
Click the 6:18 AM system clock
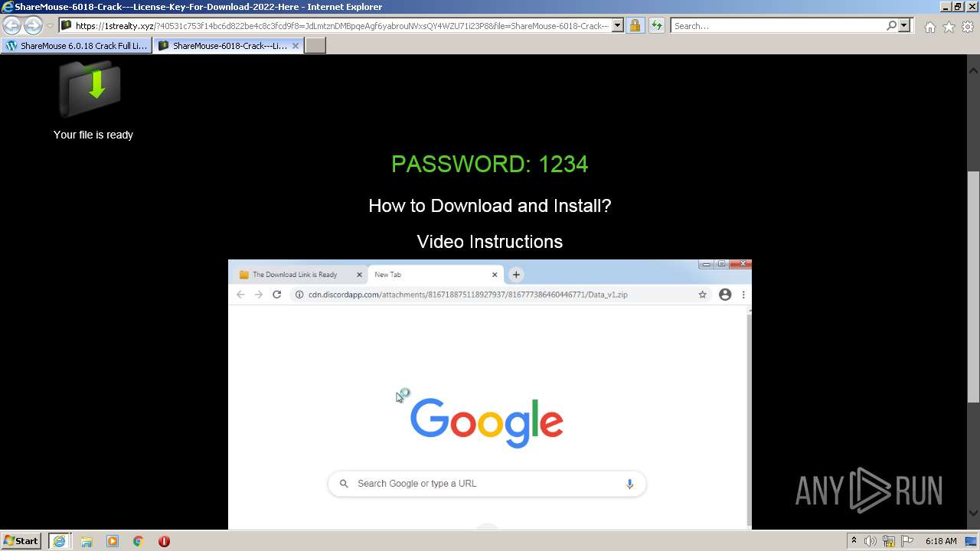click(941, 541)
